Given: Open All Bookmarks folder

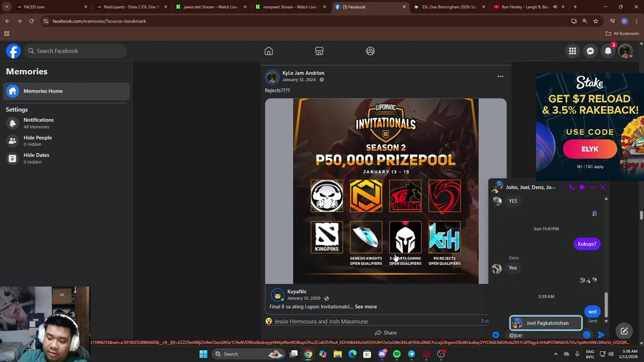Looking at the screenshot, I should [622, 34].
